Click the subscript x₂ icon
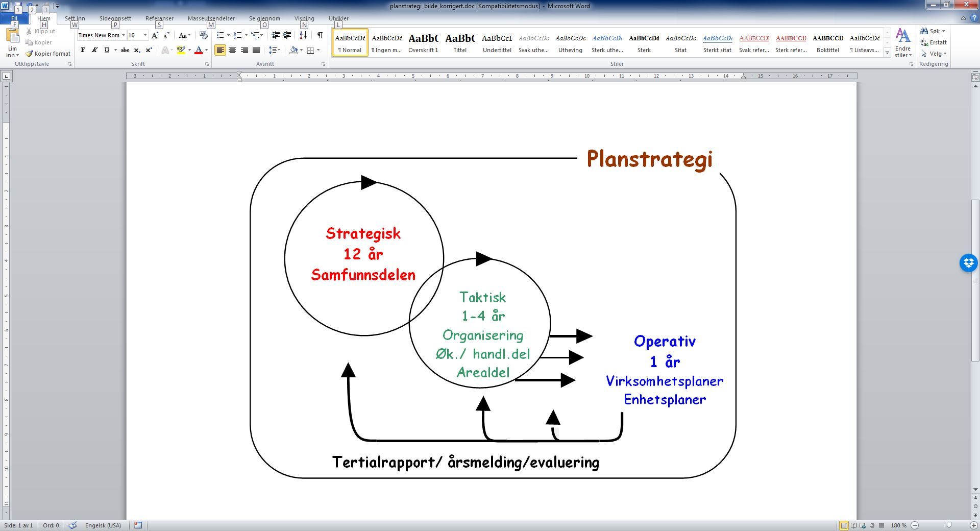This screenshot has width=980, height=531. (x=137, y=50)
